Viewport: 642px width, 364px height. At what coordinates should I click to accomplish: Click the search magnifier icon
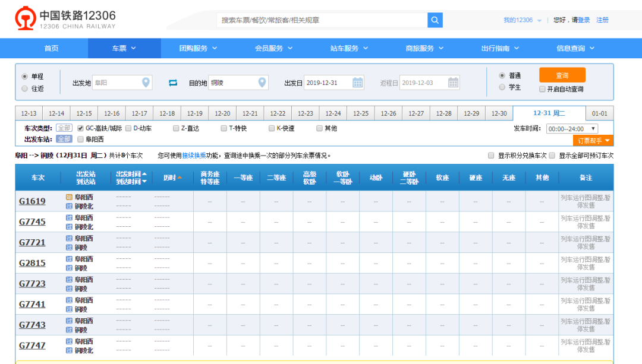[435, 20]
